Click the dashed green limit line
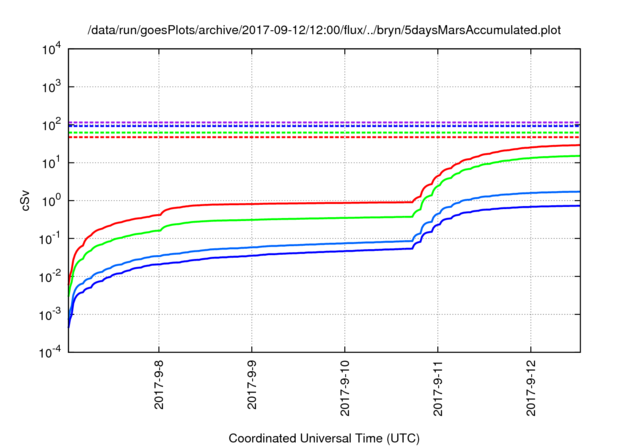 pyautogui.click(x=324, y=133)
